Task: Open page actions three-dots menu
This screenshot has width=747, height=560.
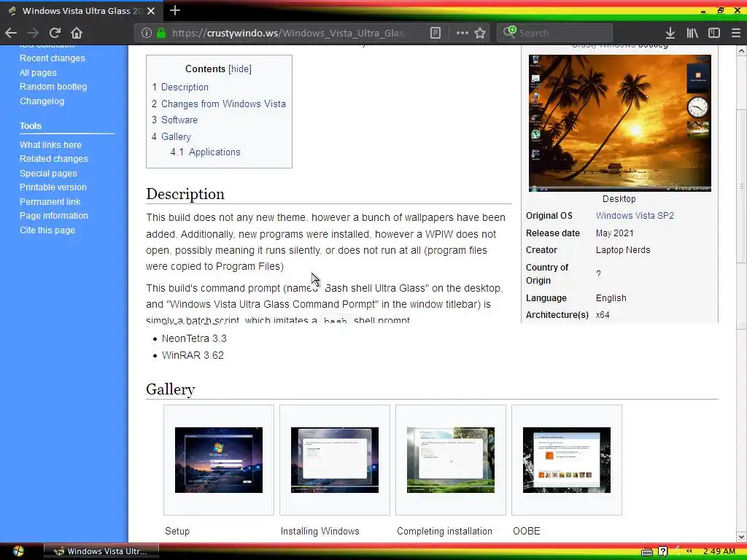Action: click(462, 33)
